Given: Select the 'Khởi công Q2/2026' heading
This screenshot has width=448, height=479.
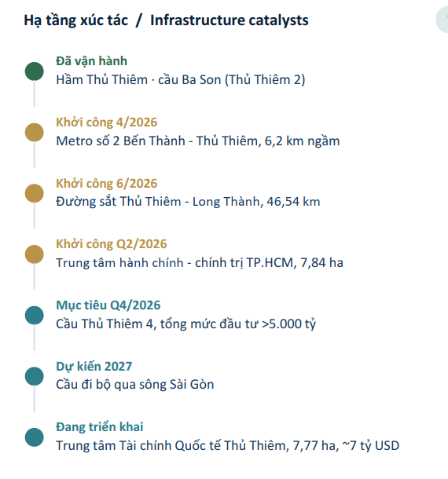Looking at the screenshot, I should coord(112,244).
